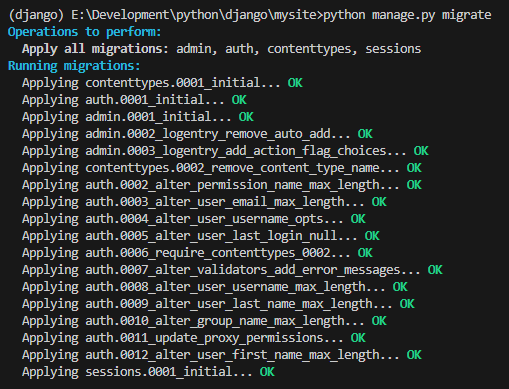
Task: Click the 'admin.0002_logentry_remove_auto_add' line
Action: 197,134
